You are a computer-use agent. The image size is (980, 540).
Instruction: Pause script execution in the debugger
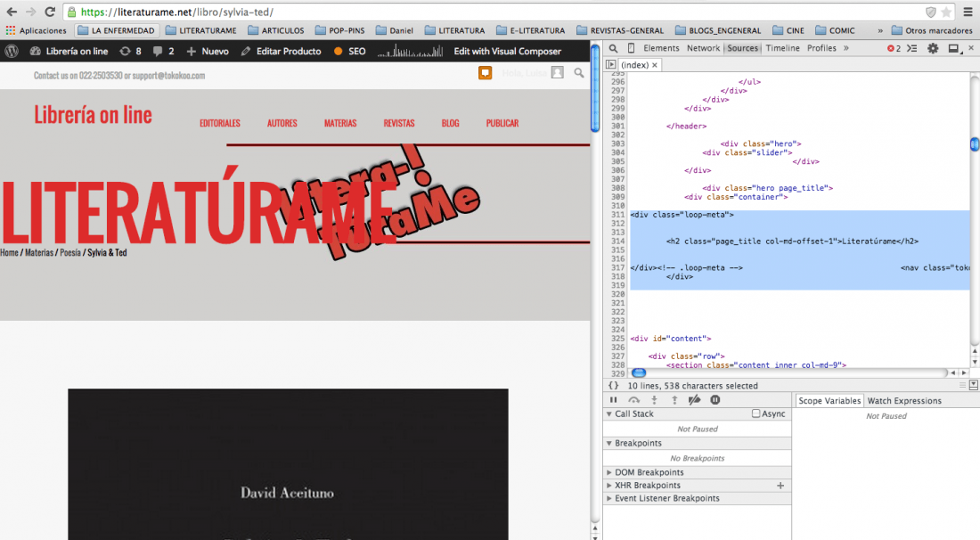pos(613,400)
